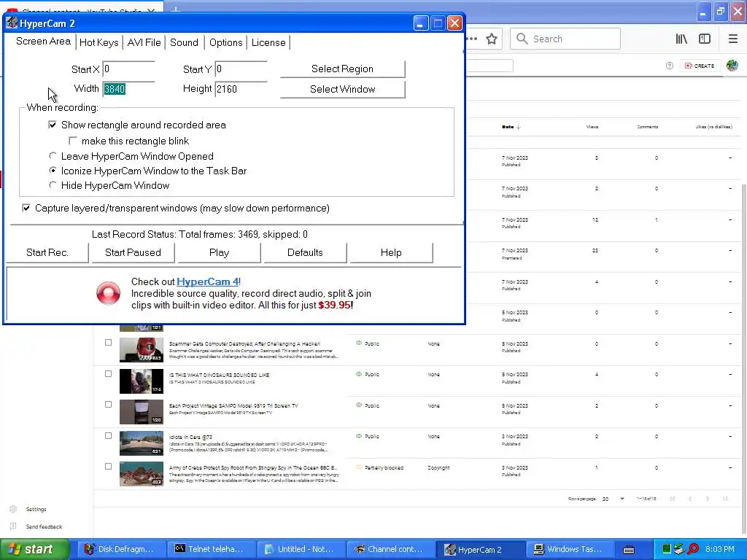The width and height of the screenshot is (747, 560).
Task: Click green tray task manager icon
Action: point(667,549)
